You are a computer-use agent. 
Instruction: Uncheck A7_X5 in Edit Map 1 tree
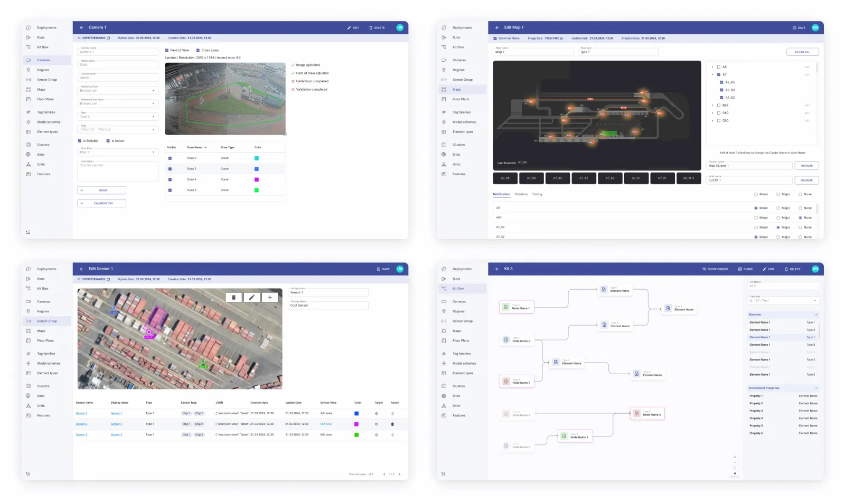coord(722,82)
